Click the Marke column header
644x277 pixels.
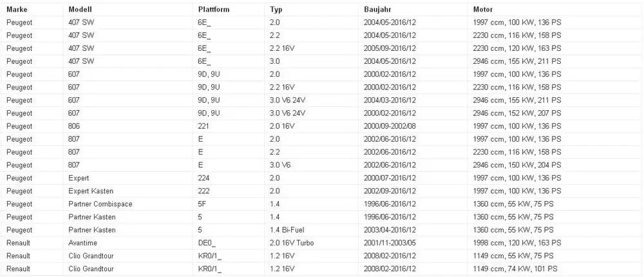17,9
